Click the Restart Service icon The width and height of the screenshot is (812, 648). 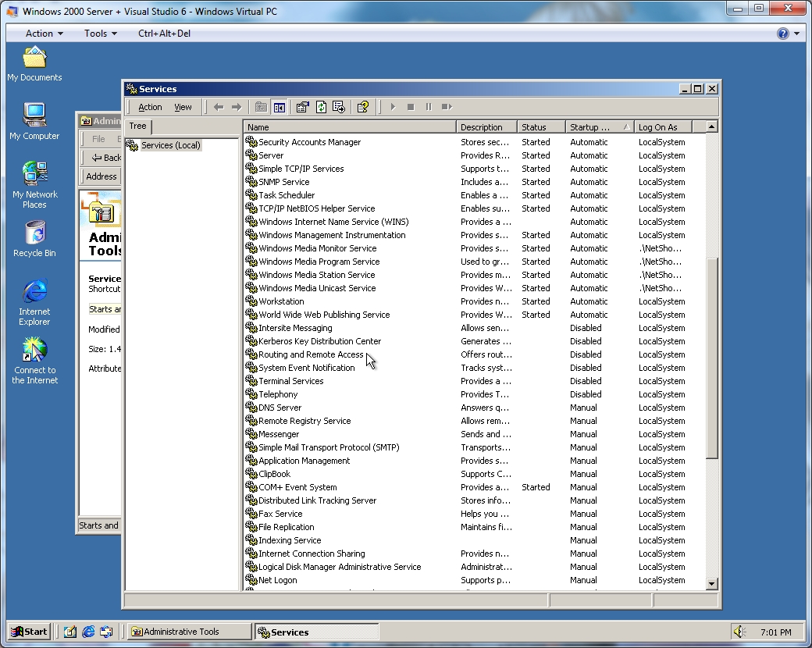(x=447, y=107)
